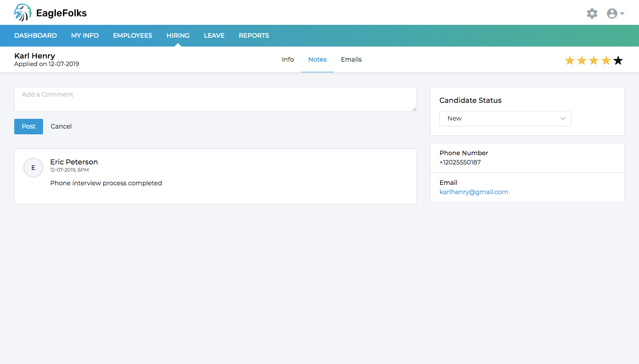Set rating to fourth star
Screen dimensions: 639x364
[606, 61]
